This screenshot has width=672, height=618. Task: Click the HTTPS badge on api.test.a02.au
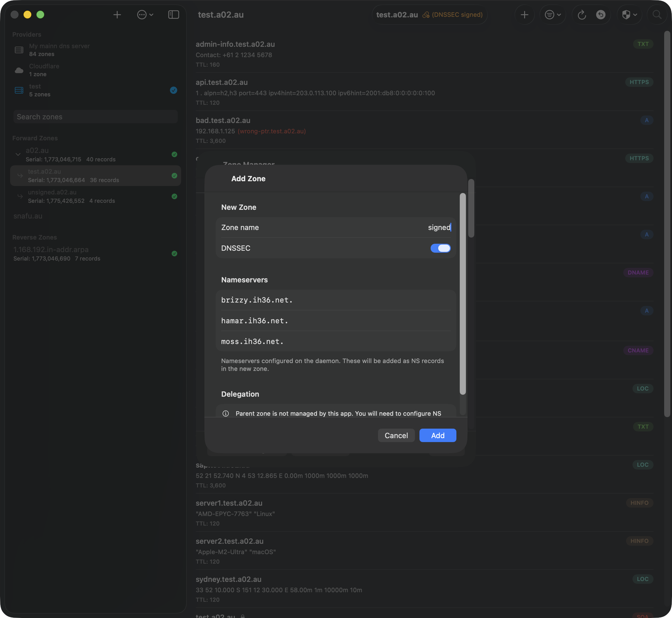point(639,82)
